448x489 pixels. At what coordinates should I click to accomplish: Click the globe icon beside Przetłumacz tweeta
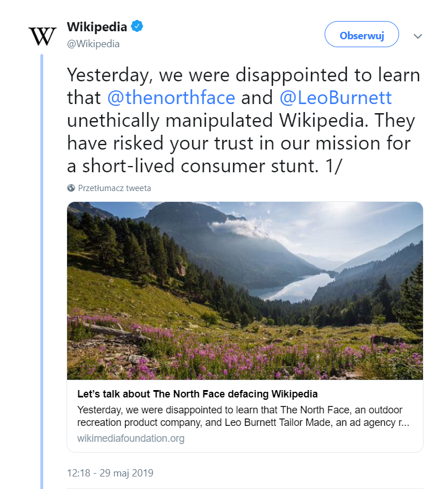(x=71, y=188)
